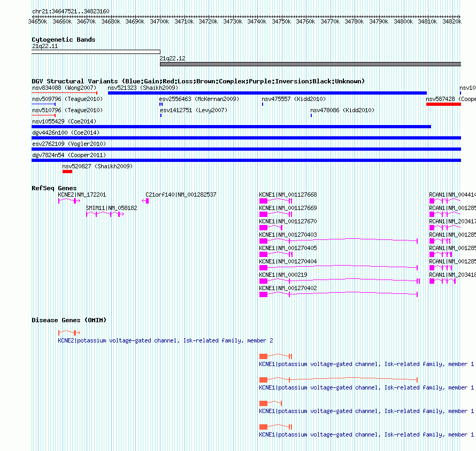Image resolution: width=476 pixels, height=451 pixels.
Task: Click the blue bar under esv2762109
Action: tap(246, 149)
